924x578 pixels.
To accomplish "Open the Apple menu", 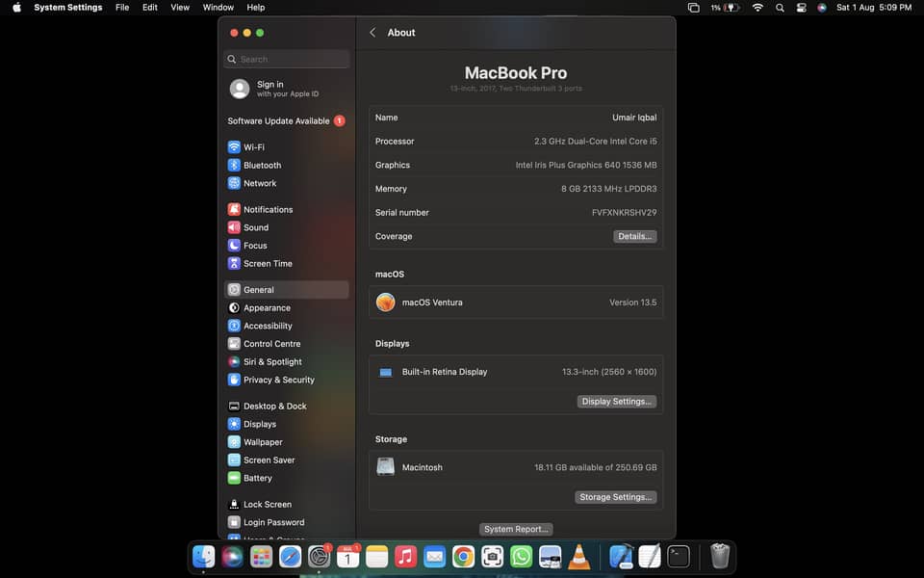I will [x=16, y=8].
